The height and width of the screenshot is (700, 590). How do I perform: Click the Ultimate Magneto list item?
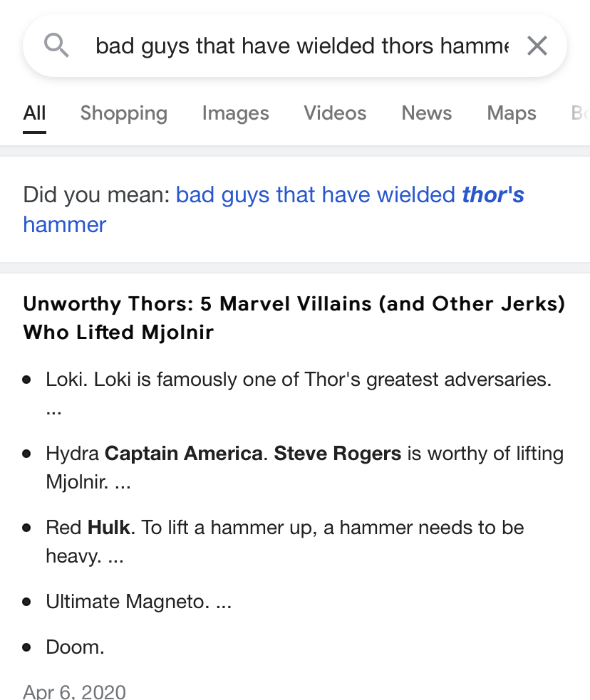[x=138, y=601]
